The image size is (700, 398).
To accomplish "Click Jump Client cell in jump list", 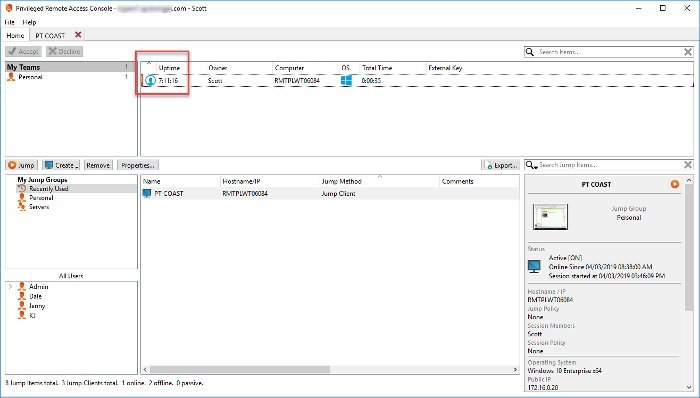I will (338, 194).
